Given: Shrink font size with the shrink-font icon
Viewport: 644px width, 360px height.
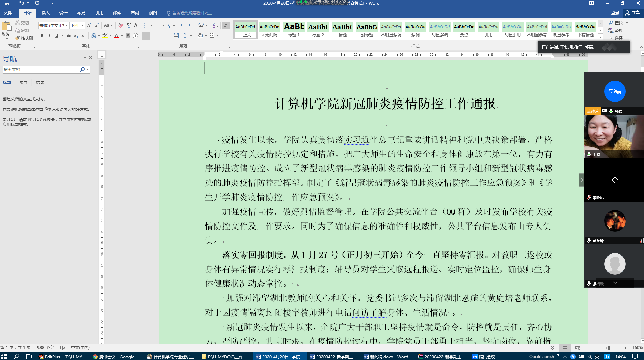Looking at the screenshot, I should pos(97,25).
